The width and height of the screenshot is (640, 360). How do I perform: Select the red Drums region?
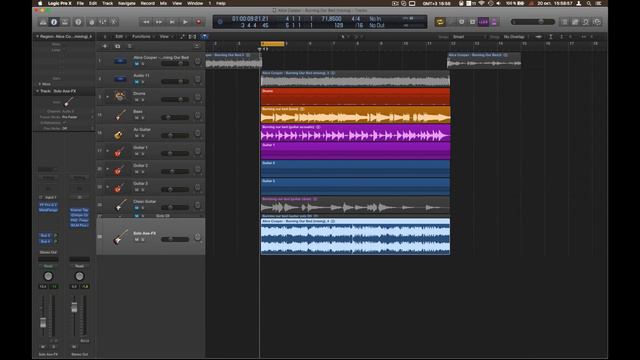[355, 97]
